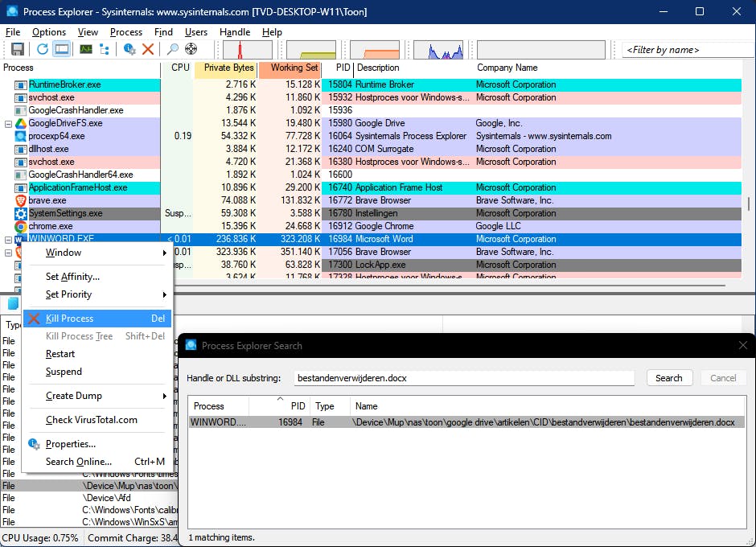Viewport: 756px width, 547px height.
Task: Click the Find Window's Process crosshair icon
Action: pos(191,49)
